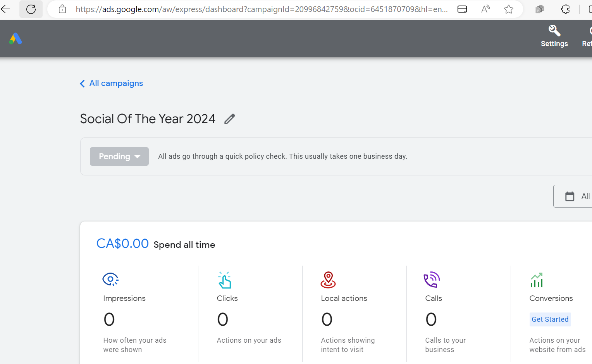Screen dimensions: 592x364
Task: Click the Clicks hand pointer icon
Action: [224, 280]
